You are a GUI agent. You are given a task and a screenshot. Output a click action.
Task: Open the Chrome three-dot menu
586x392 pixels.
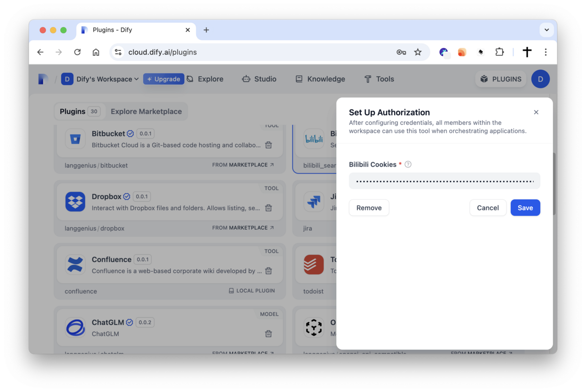pos(545,52)
